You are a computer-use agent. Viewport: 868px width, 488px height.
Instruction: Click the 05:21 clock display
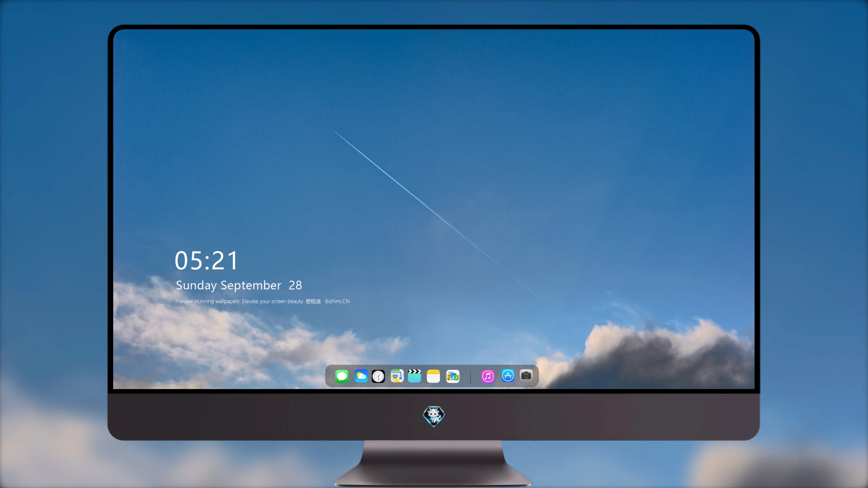tap(206, 260)
